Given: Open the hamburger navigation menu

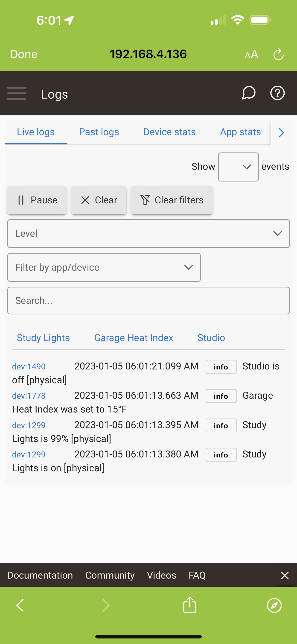Looking at the screenshot, I should pos(17,94).
